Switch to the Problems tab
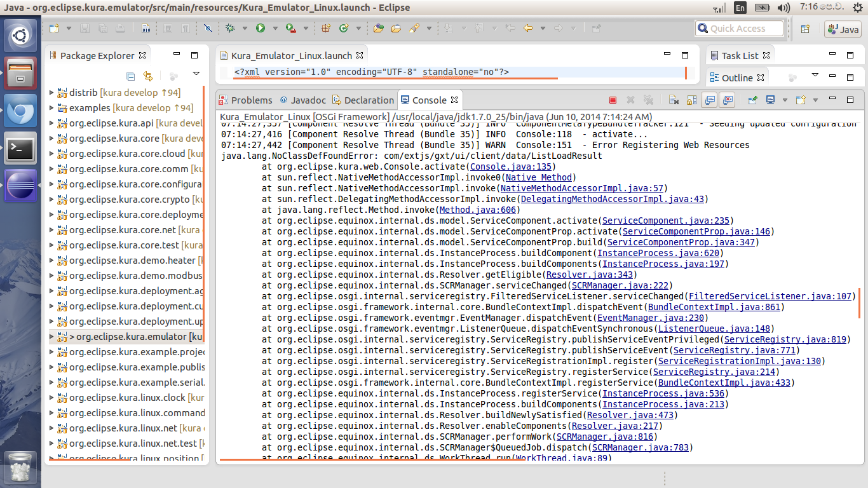 coord(245,100)
